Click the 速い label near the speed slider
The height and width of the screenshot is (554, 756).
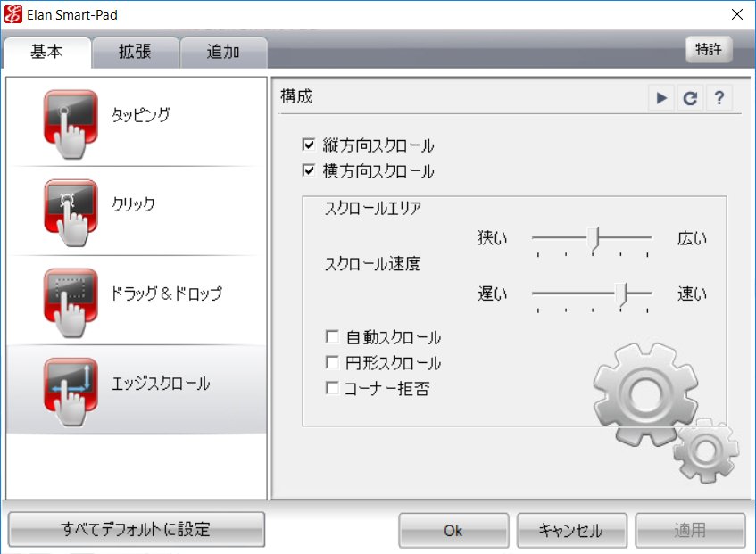[692, 294]
